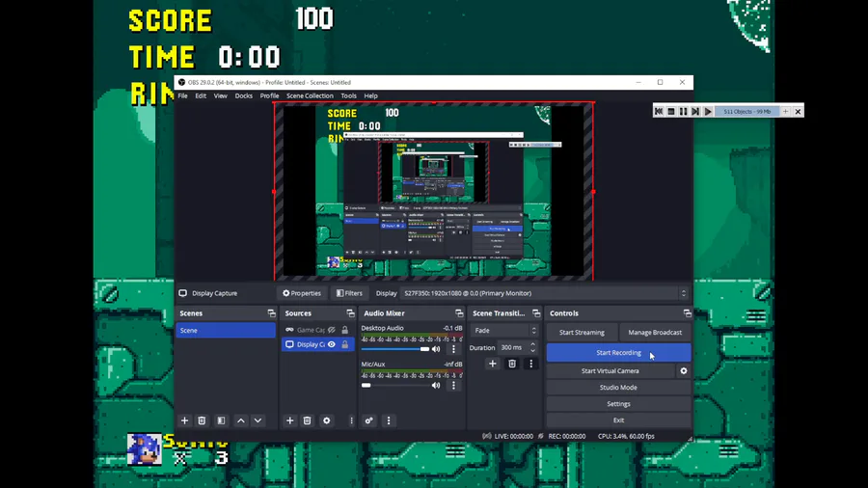Open the File menu

[182, 95]
